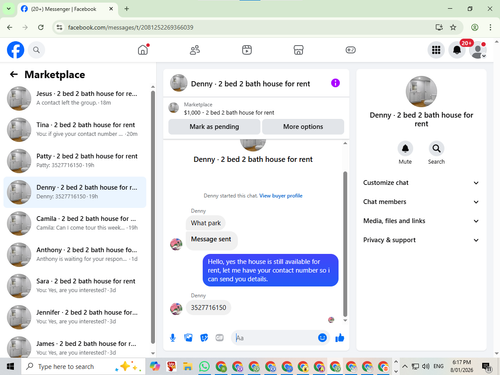Image resolution: width=500 pixels, height=375 pixels.
Task: Open the Facebook logo home link
Action: click(15, 50)
